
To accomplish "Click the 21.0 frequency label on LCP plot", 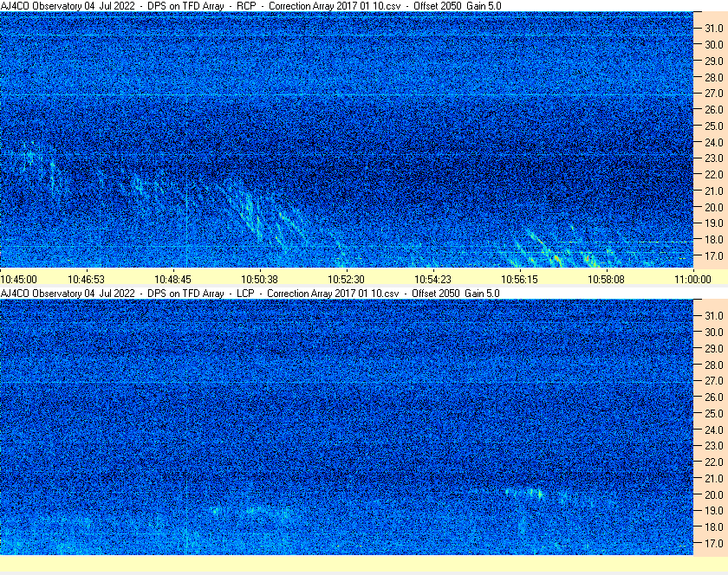I will (x=714, y=478).
